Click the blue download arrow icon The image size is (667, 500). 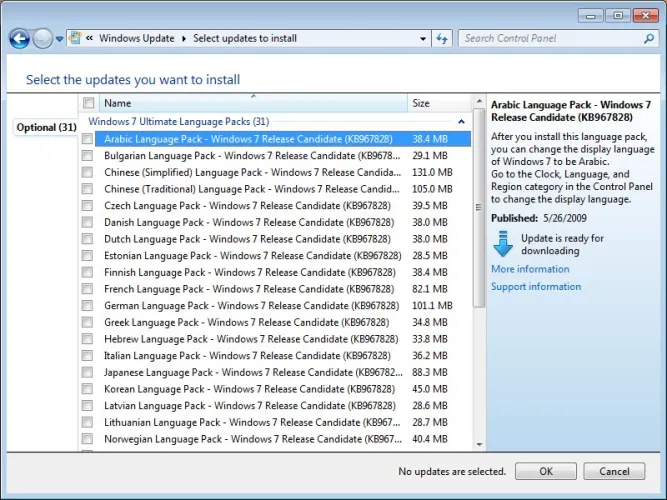(x=503, y=244)
